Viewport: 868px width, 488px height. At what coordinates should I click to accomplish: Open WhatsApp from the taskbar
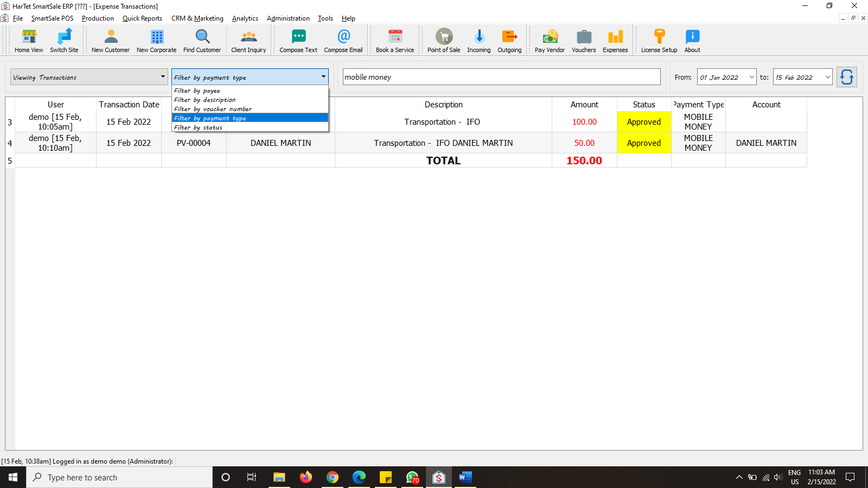[412, 477]
